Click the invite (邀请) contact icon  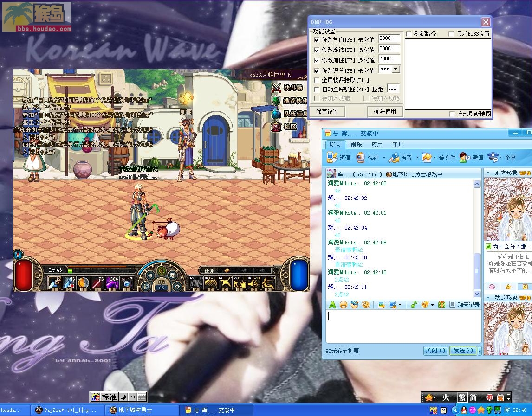465,157
